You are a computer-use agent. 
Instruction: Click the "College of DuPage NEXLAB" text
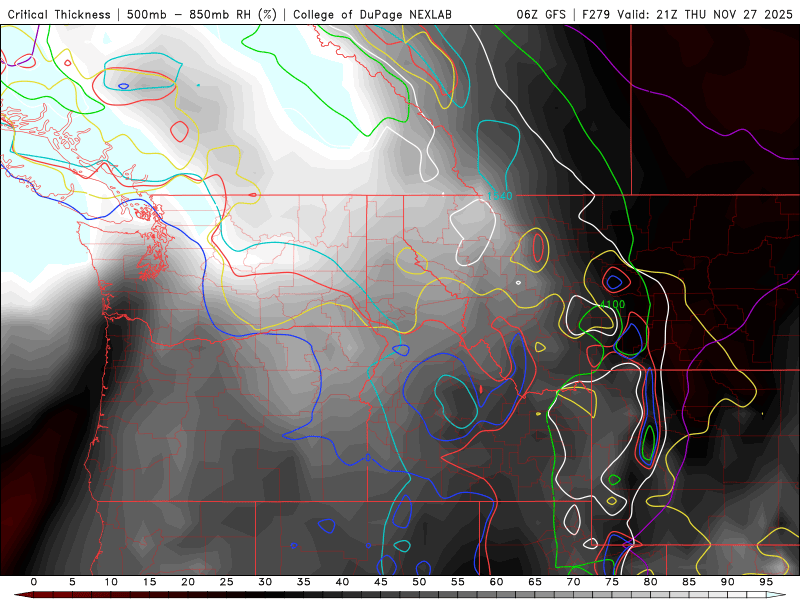click(372, 14)
